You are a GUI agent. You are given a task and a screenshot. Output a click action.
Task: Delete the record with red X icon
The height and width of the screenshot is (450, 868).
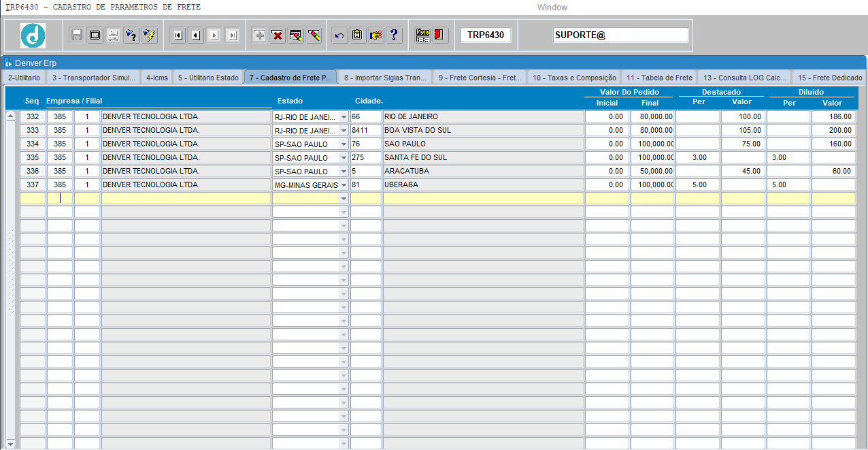pyautogui.click(x=278, y=35)
